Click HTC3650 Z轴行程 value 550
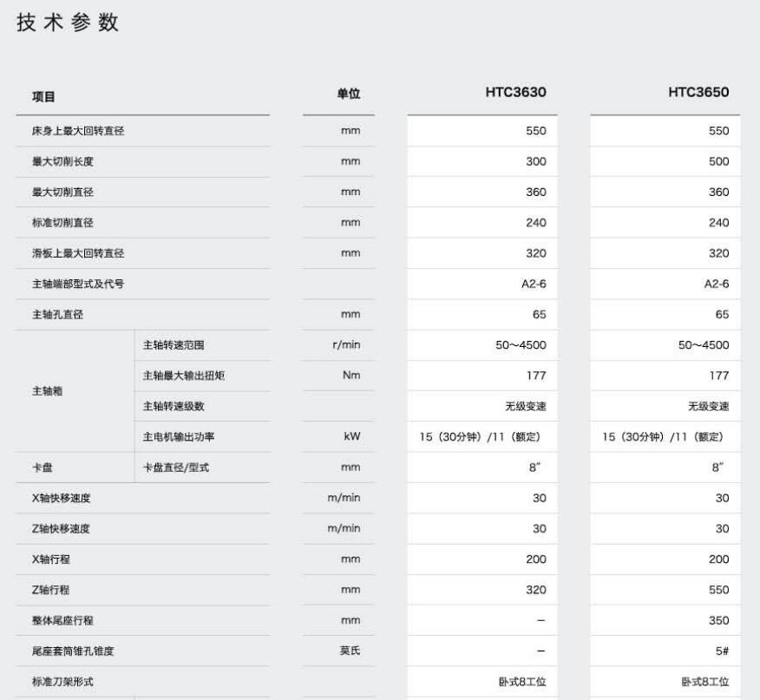The image size is (760, 700). pyautogui.click(x=718, y=590)
